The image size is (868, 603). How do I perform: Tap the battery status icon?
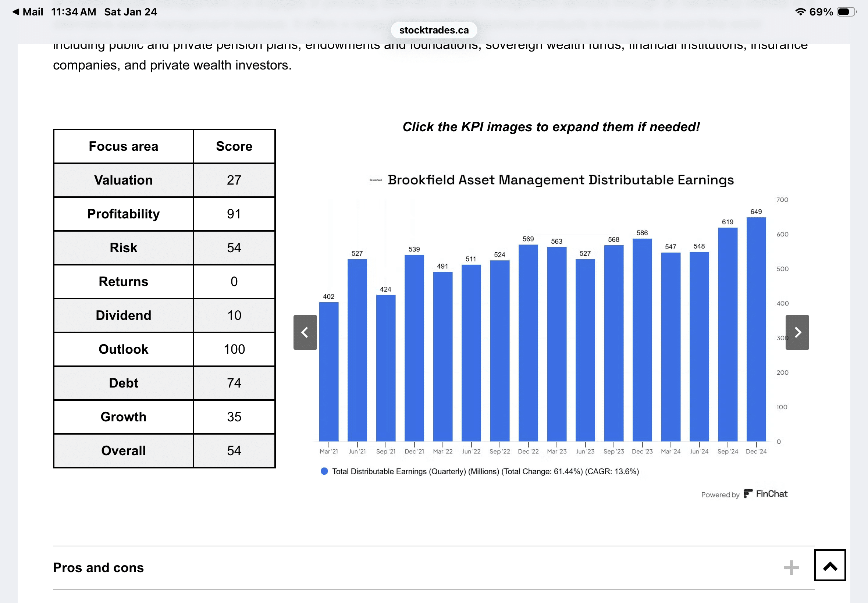tap(845, 12)
